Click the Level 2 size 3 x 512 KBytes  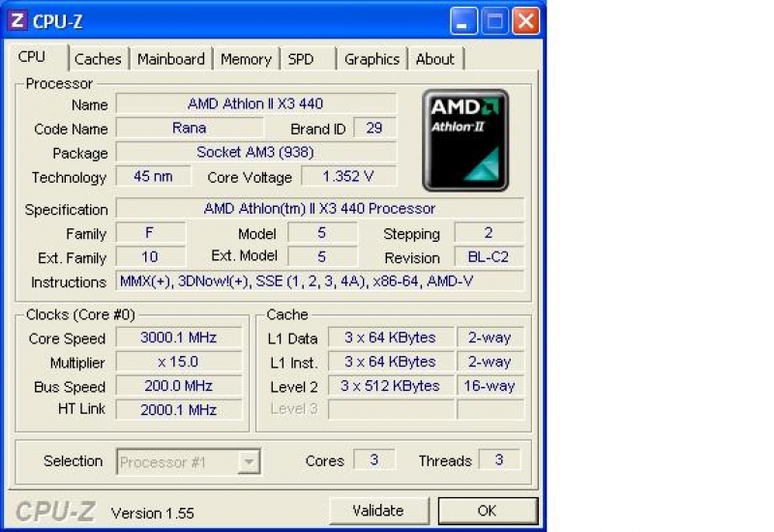391,385
